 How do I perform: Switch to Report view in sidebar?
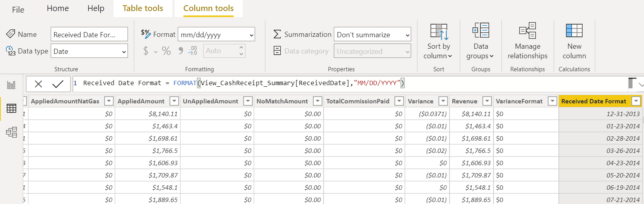(x=11, y=85)
